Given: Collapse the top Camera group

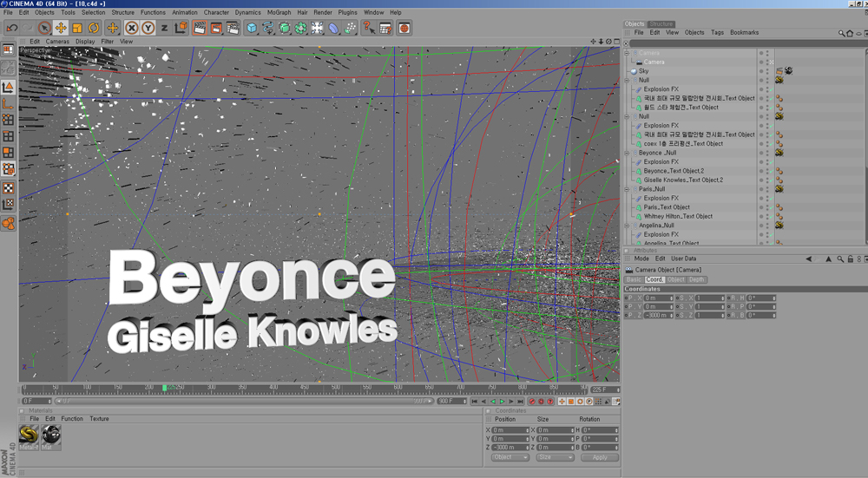Looking at the screenshot, I should pyautogui.click(x=628, y=53).
